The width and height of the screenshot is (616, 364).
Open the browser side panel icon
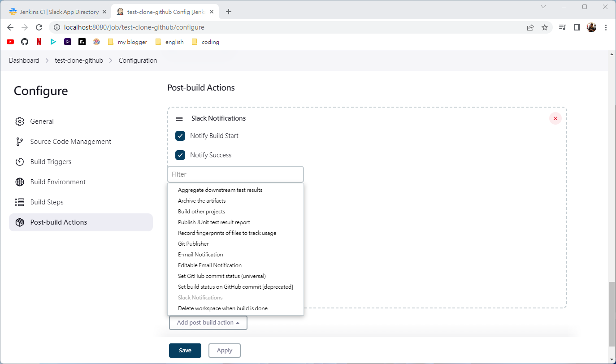tap(577, 27)
